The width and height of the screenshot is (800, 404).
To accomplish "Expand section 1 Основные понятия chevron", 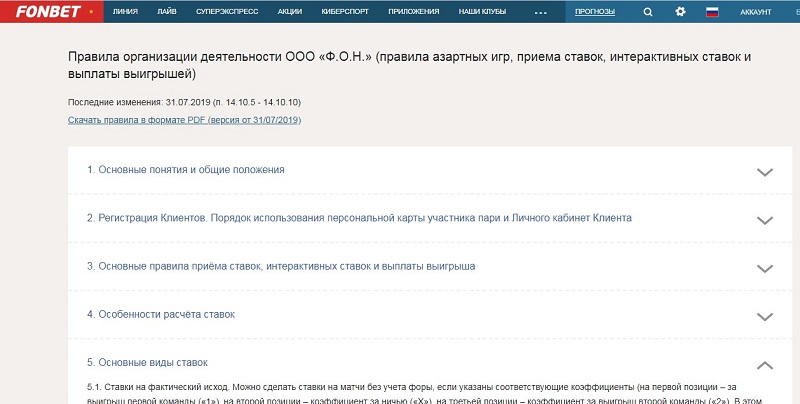I will point(765,171).
